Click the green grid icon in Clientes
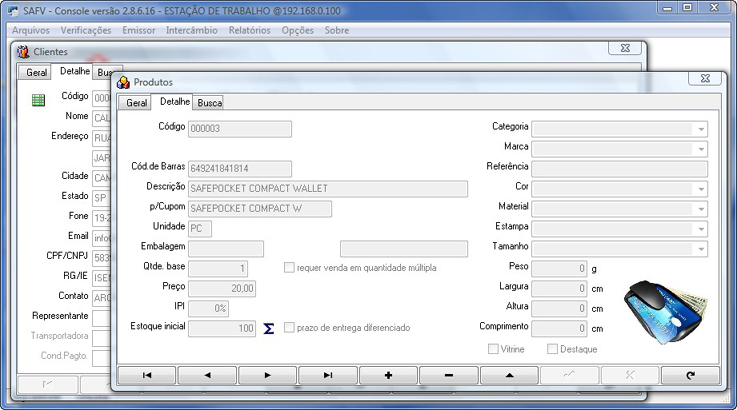The width and height of the screenshot is (737, 410). (x=38, y=99)
